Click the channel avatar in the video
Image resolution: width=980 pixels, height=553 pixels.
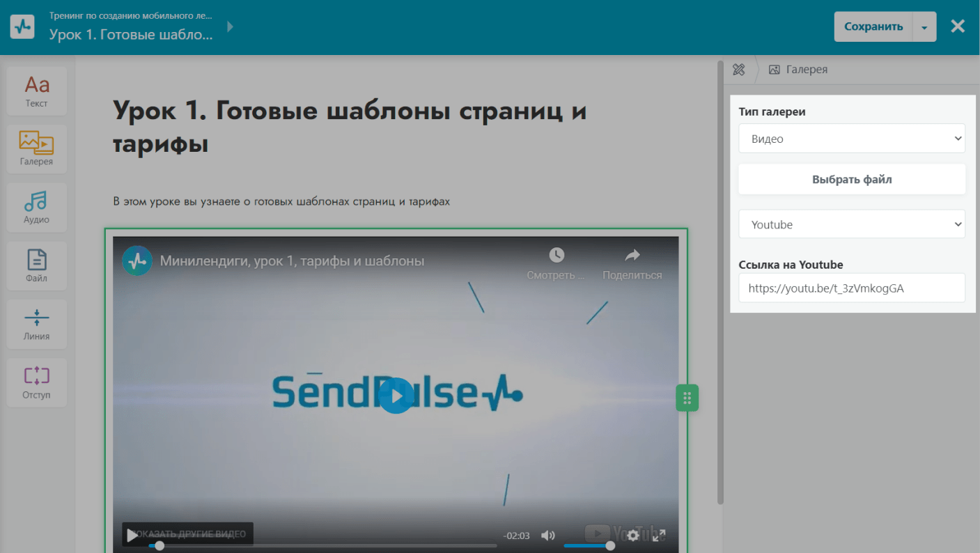[x=137, y=261]
